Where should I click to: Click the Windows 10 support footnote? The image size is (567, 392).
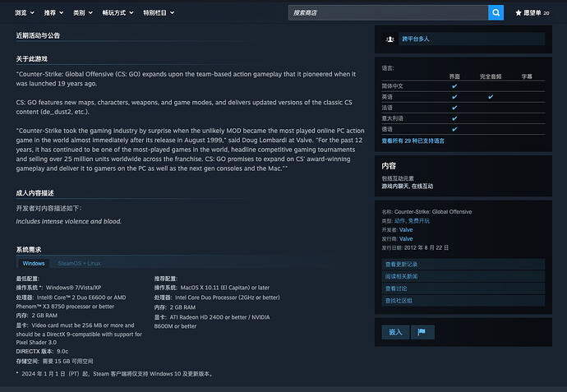115,374
